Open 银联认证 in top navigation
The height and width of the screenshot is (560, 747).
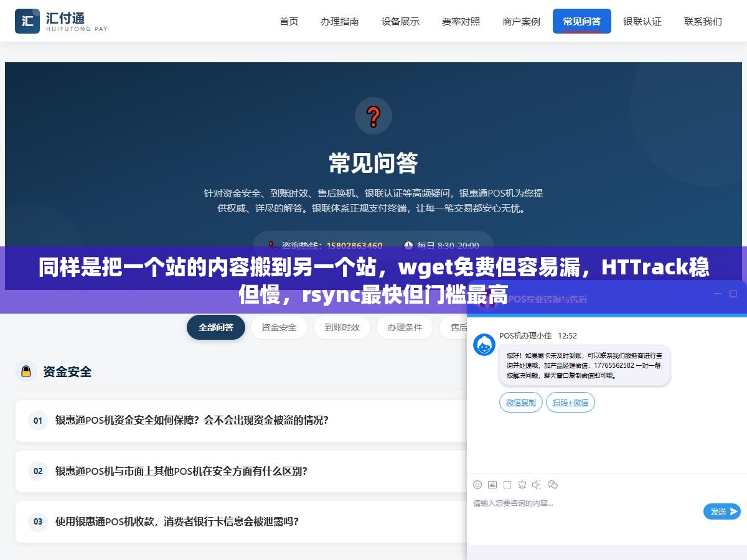pos(642,21)
